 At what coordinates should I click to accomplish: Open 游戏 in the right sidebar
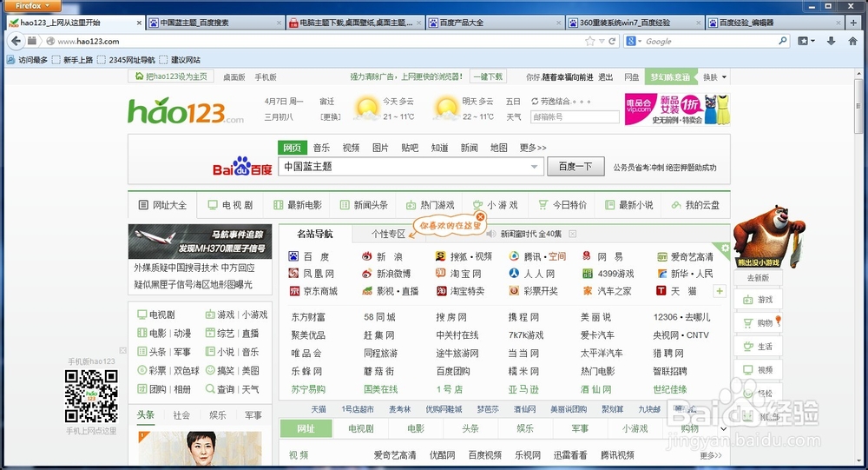pos(759,300)
